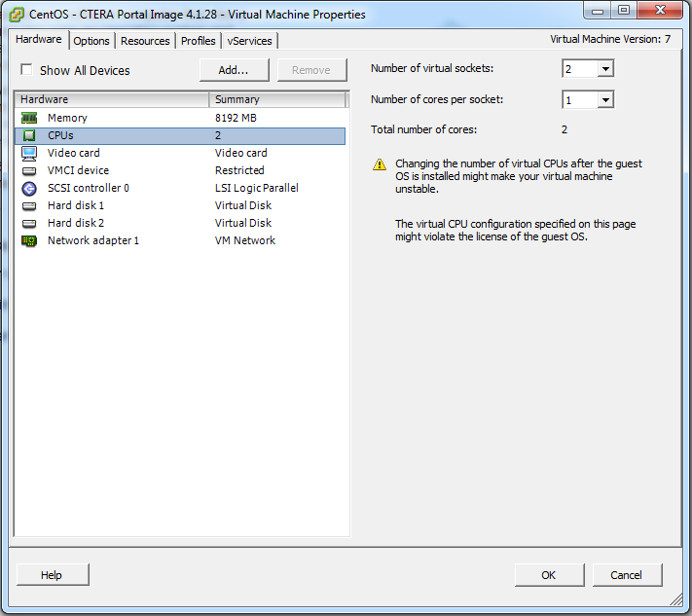This screenshot has width=692, height=616.
Task: Click the Network adapter 1 icon
Action: pos(29,241)
